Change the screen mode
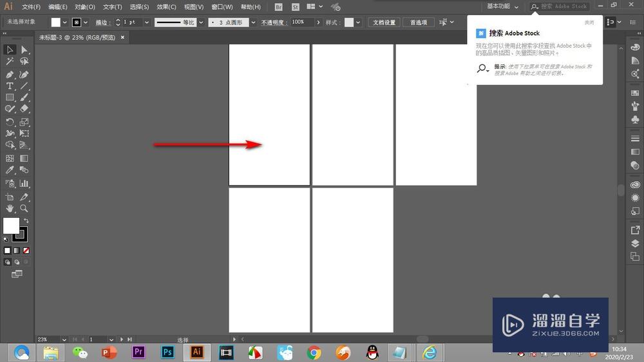644x362 pixels. tap(17, 274)
